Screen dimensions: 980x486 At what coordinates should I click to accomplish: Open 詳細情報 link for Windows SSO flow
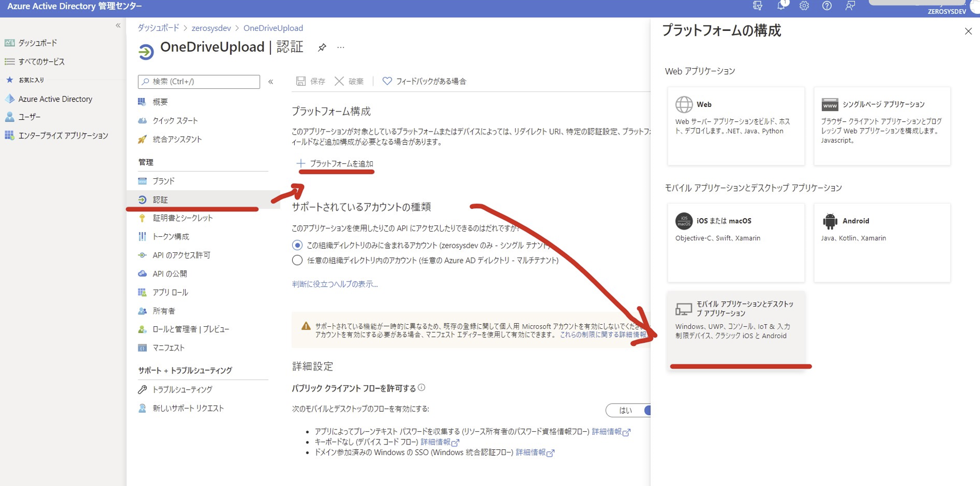click(x=535, y=452)
